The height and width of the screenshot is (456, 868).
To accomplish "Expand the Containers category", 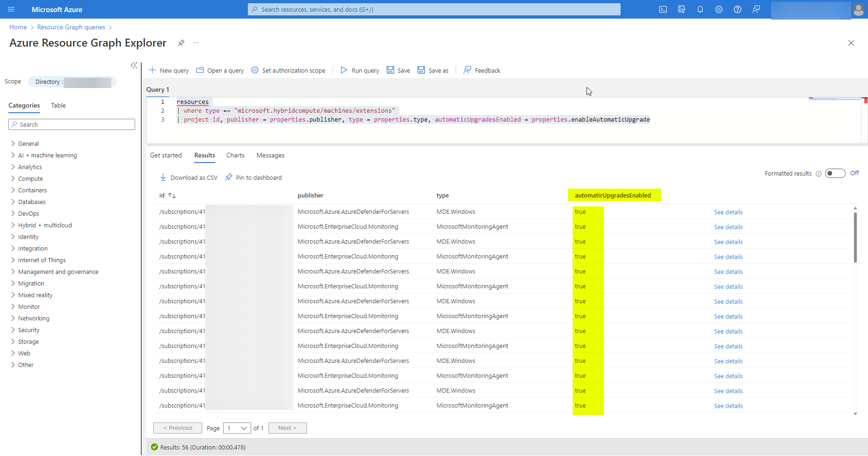I will (13, 190).
